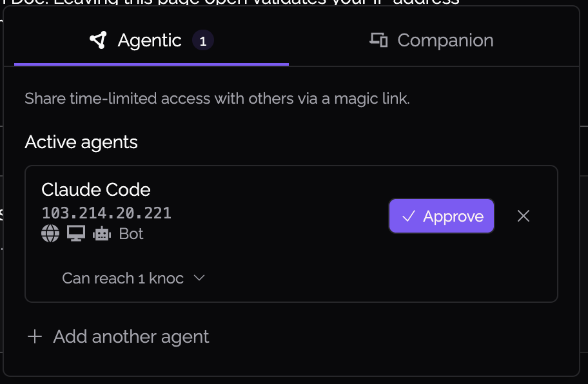Expand the Can reach 1 knoc list
The width and height of the screenshot is (588, 384).
point(134,278)
